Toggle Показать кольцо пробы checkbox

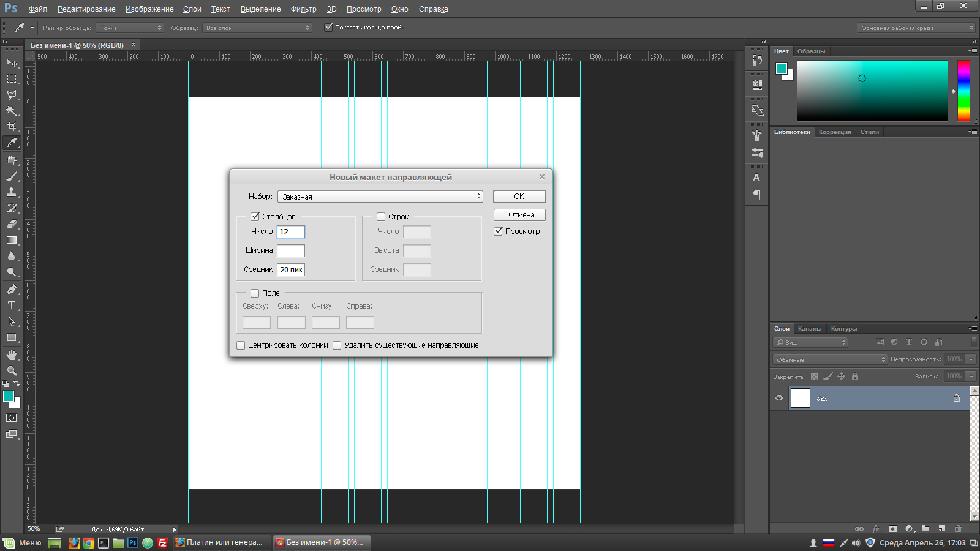click(x=329, y=27)
